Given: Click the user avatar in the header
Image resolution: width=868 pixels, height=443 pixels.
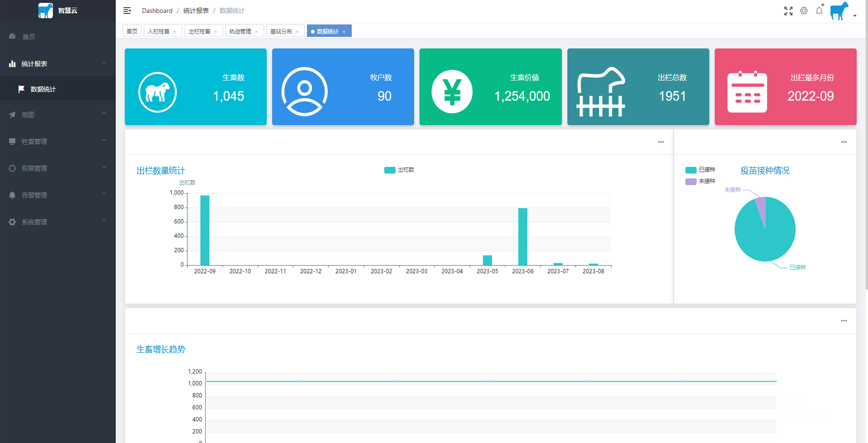Looking at the screenshot, I should pos(839,11).
